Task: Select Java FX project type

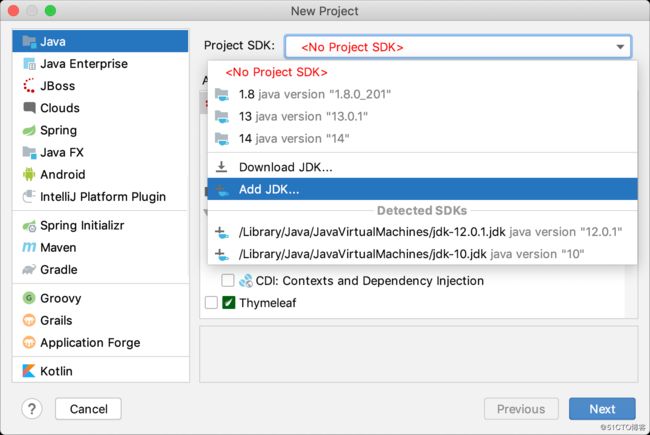Action: (x=101, y=152)
